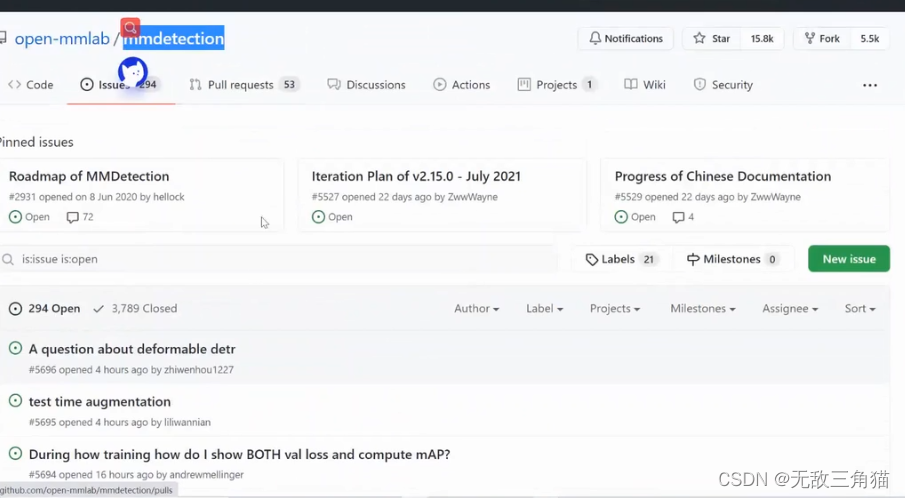Screen dimensions: 905x498
Task: Star the mmdetection repository
Action: (x=712, y=39)
